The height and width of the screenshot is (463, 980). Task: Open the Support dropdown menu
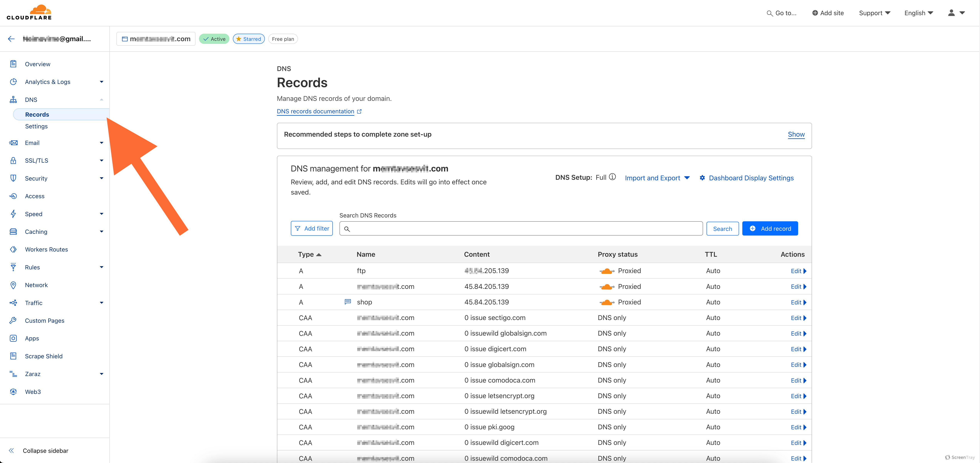[x=875, y=13]
